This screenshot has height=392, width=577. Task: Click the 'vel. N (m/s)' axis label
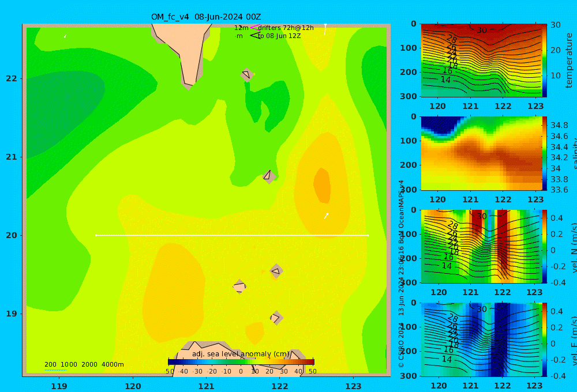coord(573,247)
